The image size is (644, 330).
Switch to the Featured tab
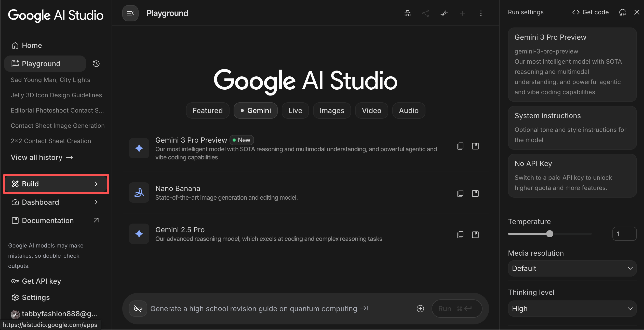(208, 111)
